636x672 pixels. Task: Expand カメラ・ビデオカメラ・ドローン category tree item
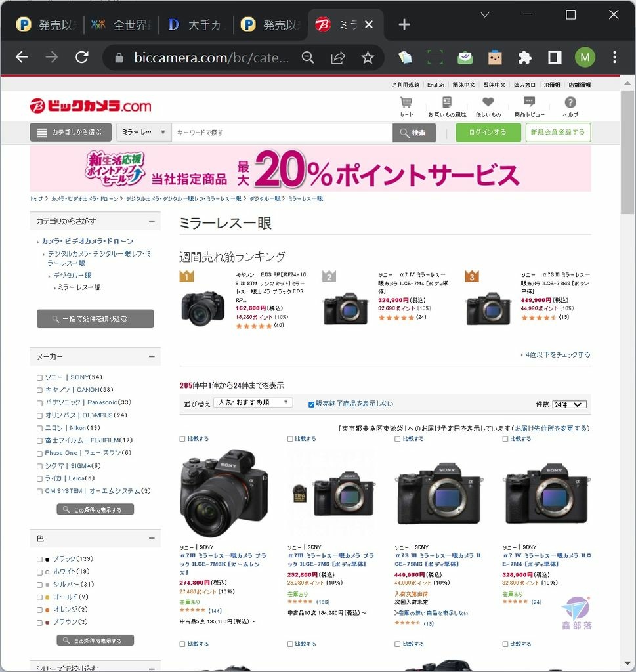[87, 241]
